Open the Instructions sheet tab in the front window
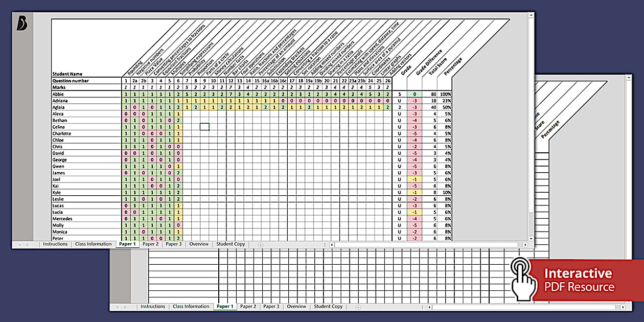Viewport: 644px width, 322px height. pos(55,244)
